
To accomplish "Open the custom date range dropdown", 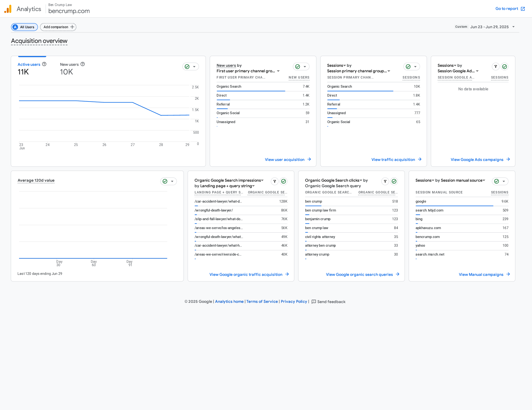I will point(513,27).
